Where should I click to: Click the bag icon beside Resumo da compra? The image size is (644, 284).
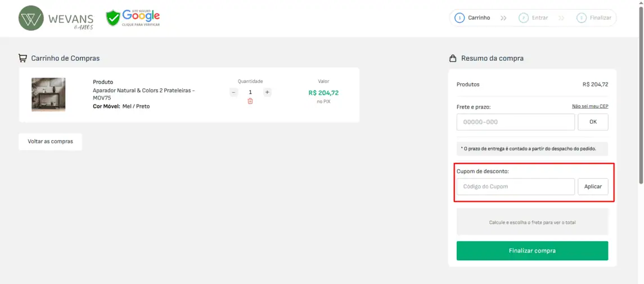[453, 58]
